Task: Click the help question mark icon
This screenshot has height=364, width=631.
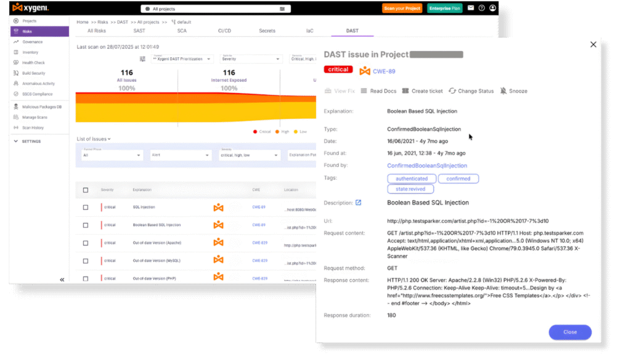Action: point(482,8)
